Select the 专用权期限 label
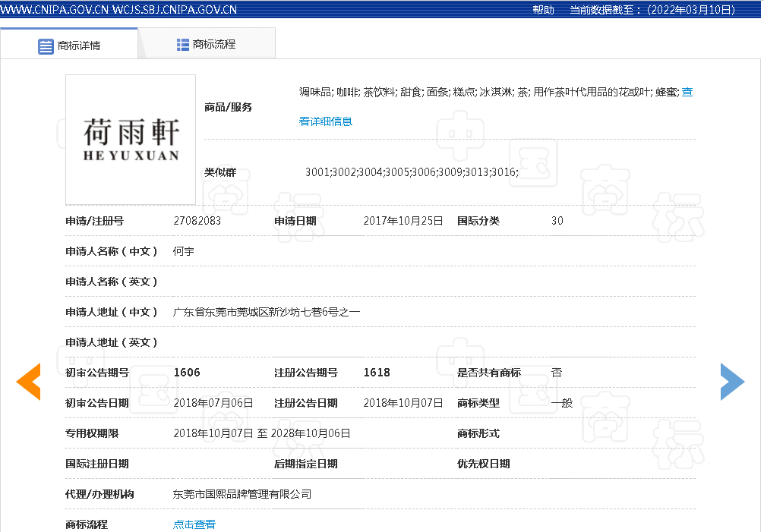Screen dimensions: 764x532 (x=92, y=433)
